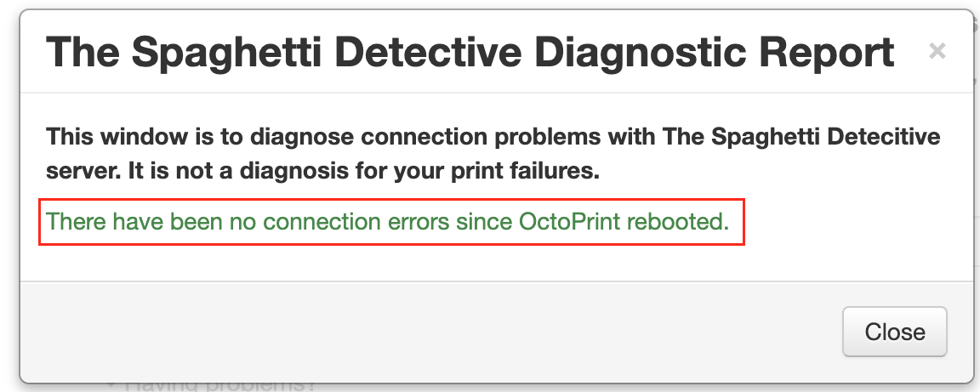
Task: Click the Diagnostic Report title heading
Action: click(x=470, y=53)
